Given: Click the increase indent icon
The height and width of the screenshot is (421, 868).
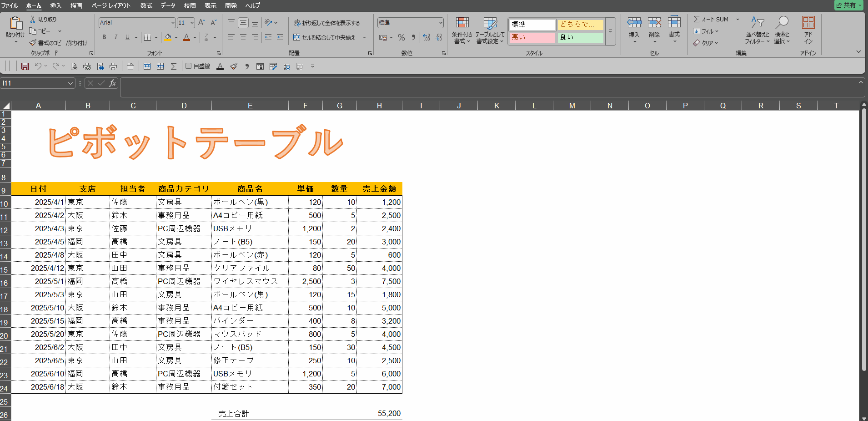Looking at the screenshot, I should click(x=280, y=37).
